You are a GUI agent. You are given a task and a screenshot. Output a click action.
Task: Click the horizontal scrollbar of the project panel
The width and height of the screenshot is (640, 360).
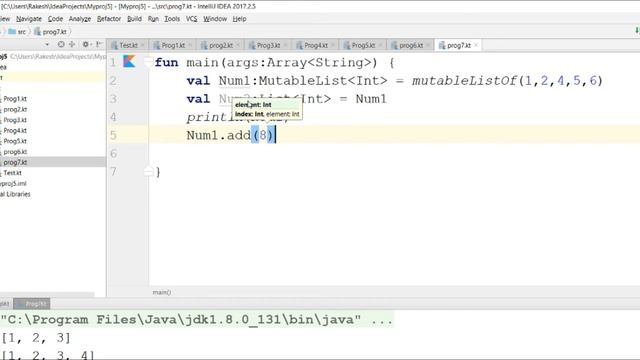[47, 294]
